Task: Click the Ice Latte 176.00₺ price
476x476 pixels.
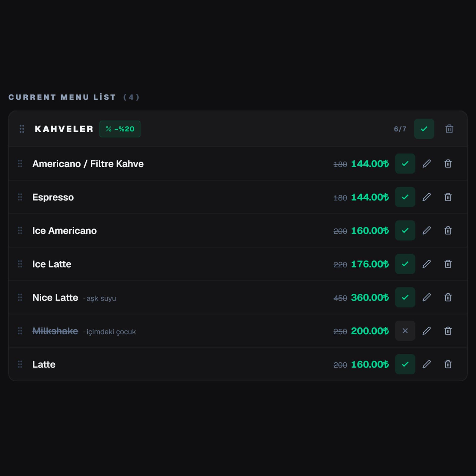Action: [x=370, y=264]
